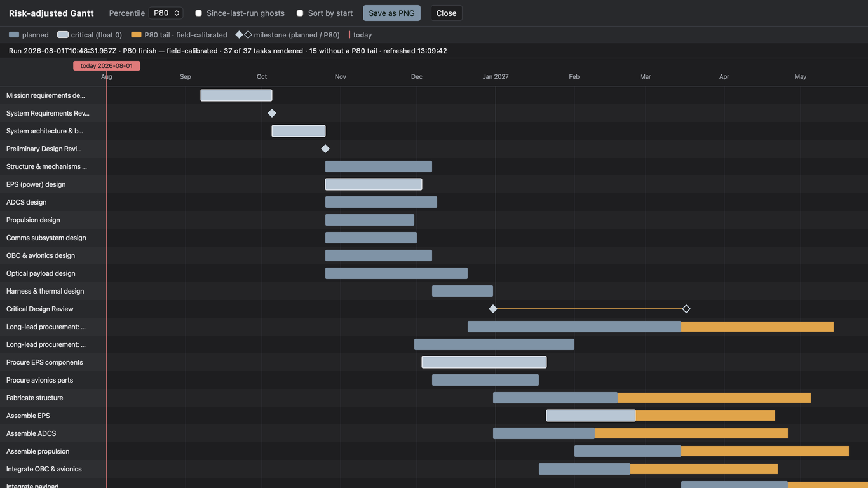Open the Percentile P80 dropdown
The height and width of the screenshot is (488, 868).
pyautogui.click(x=166, y=13)
